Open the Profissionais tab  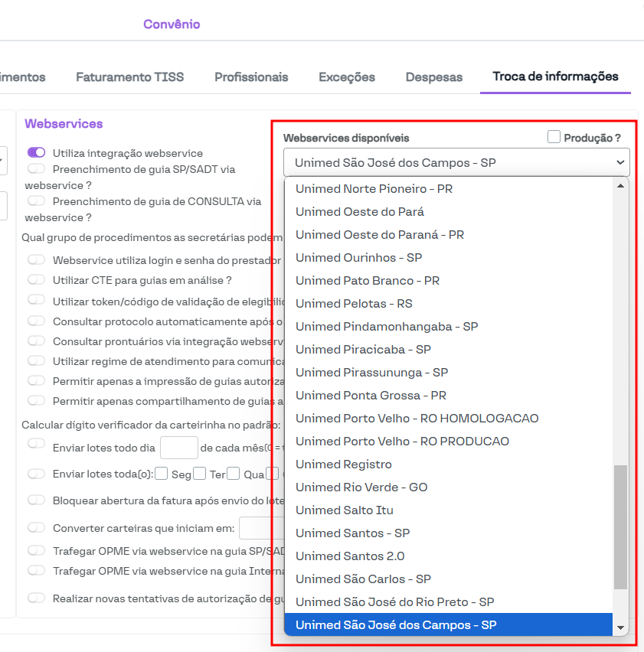(x=251, y=77)
